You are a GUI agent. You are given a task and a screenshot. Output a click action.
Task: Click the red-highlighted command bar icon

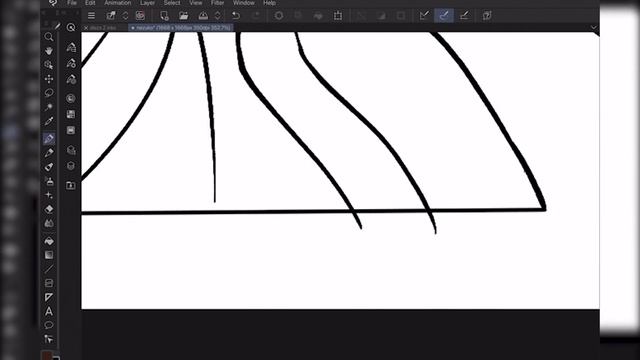pos(140,16)
